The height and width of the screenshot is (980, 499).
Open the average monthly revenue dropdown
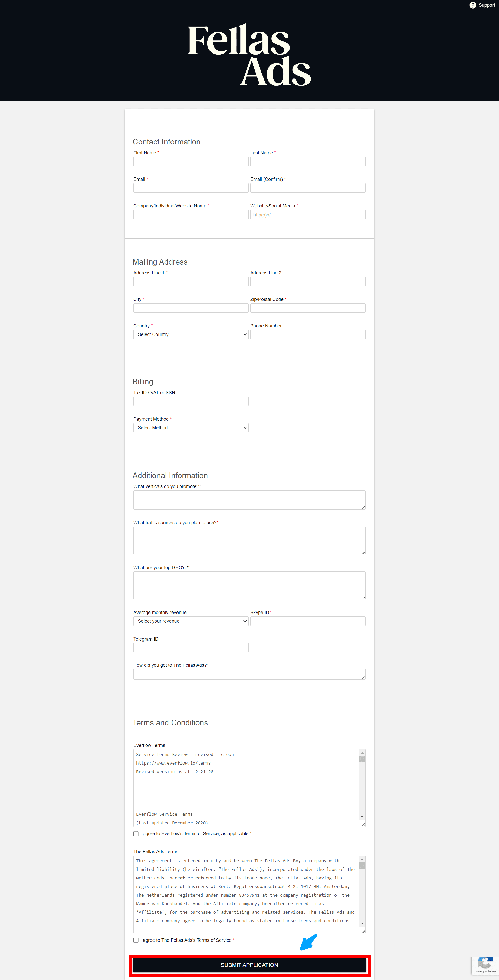[191, 621]
